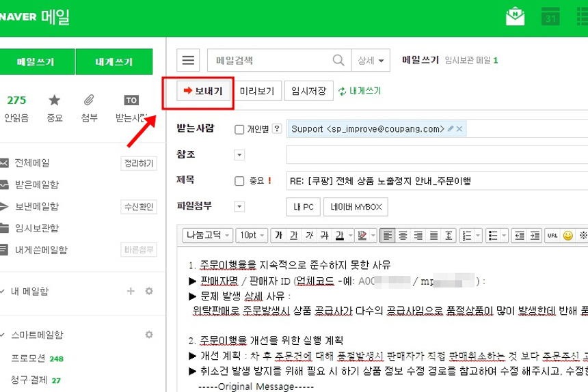This screenshot has height=392, width=588.
Task: Click the 참조 CC input field
Action: point(438,154)
